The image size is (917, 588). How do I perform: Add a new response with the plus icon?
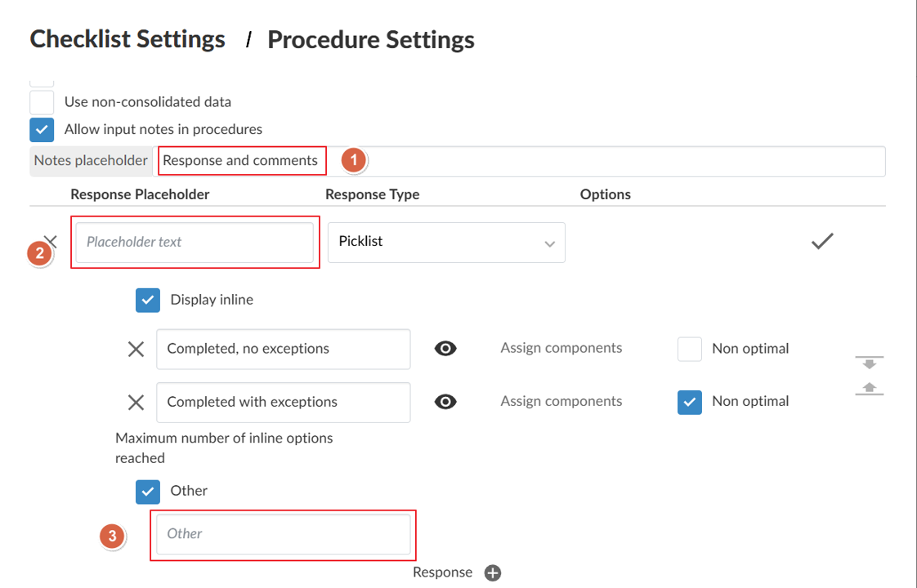pyautogui.click(x=492, y=572)
